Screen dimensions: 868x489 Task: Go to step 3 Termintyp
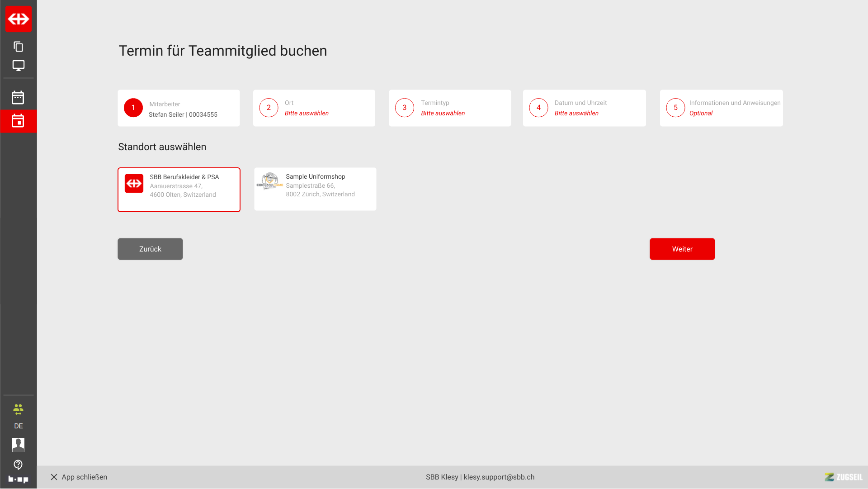tap(449, 108)
